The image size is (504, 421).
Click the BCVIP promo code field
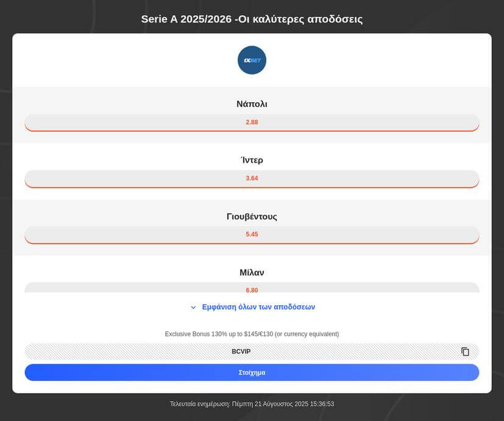click(252, 352)
